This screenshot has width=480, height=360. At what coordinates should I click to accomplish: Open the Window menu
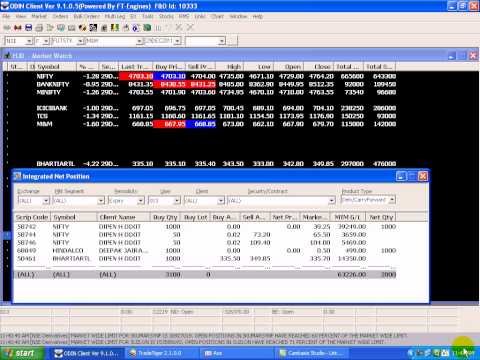tap(238, 16)
